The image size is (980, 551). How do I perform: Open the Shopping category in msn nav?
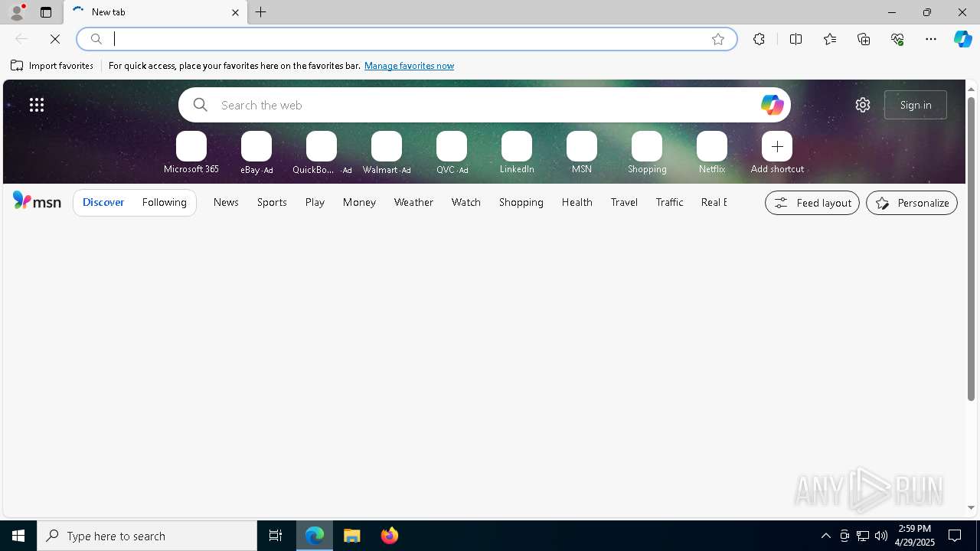[521, 202]
